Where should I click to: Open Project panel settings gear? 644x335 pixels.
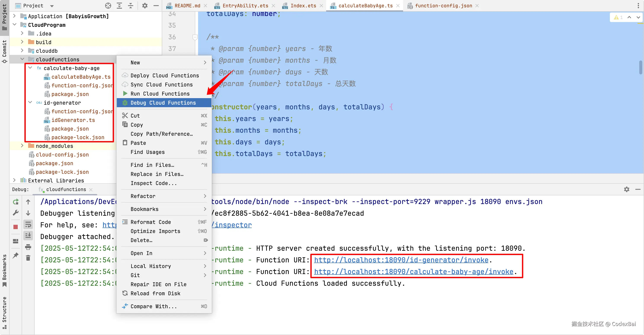(145, 6)
